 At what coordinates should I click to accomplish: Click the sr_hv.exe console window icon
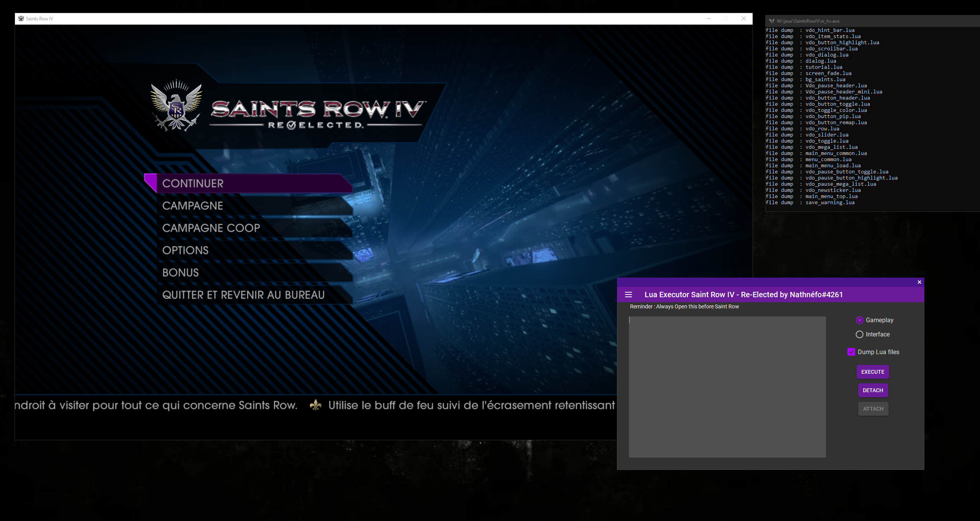tap(771, 21)
